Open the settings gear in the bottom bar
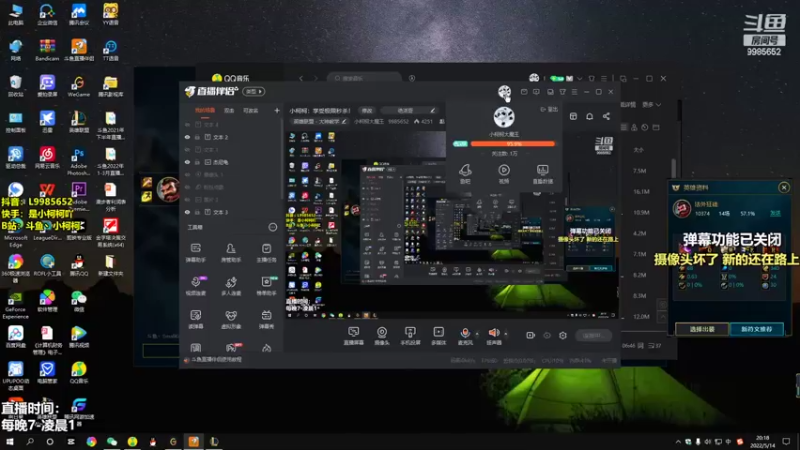Screen dimensions: 800x450 tap(563, 335)
